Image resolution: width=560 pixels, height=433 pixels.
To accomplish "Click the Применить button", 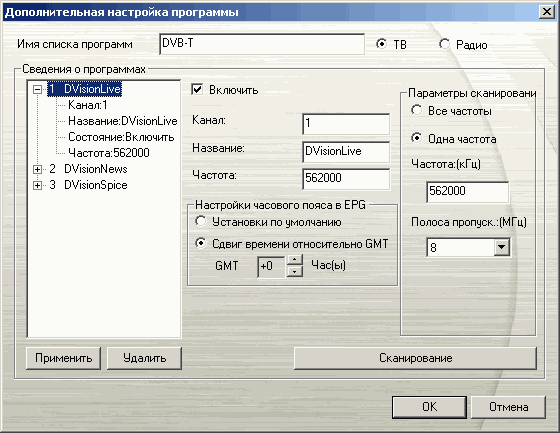I will 64,358.
